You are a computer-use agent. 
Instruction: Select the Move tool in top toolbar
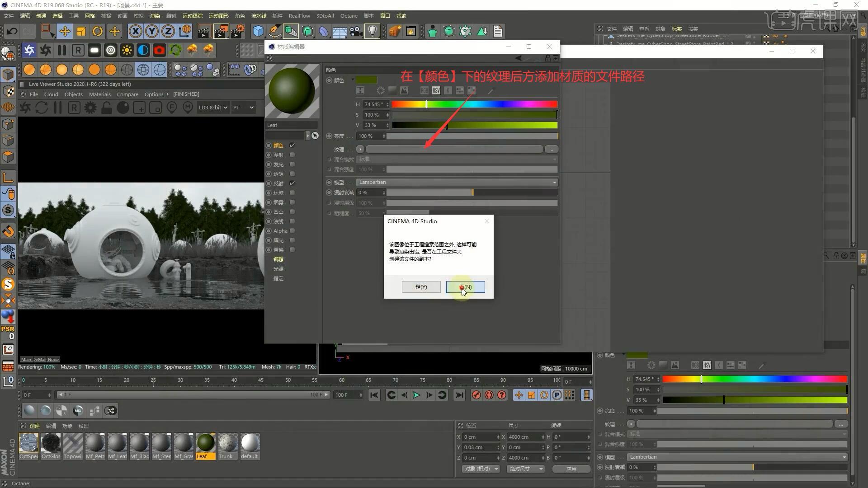pos(65,31)
